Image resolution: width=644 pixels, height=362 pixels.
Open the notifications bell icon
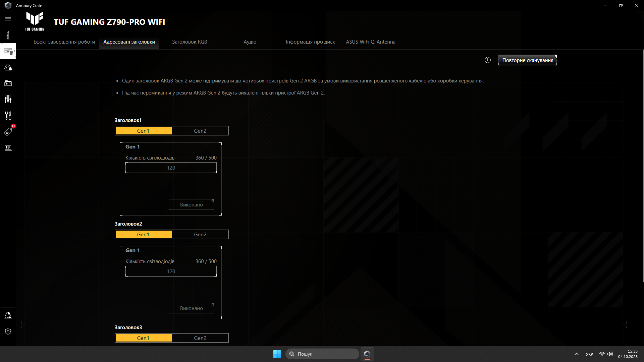[8, 315]
